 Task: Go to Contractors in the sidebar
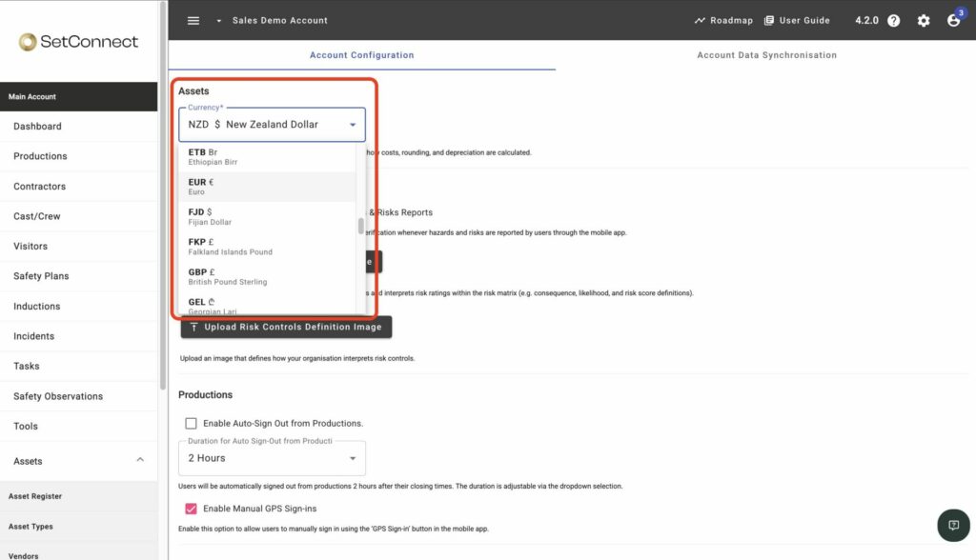79,187
